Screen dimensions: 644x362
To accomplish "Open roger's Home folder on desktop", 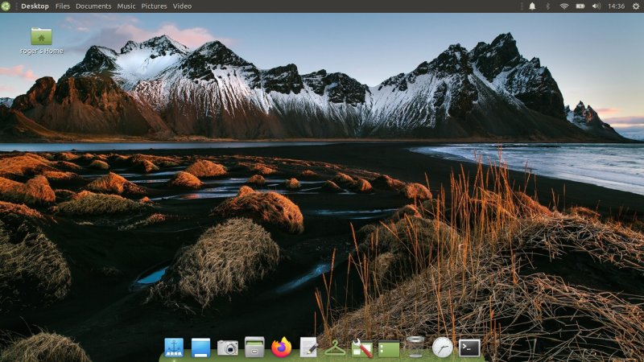I will tap(41, 37).
